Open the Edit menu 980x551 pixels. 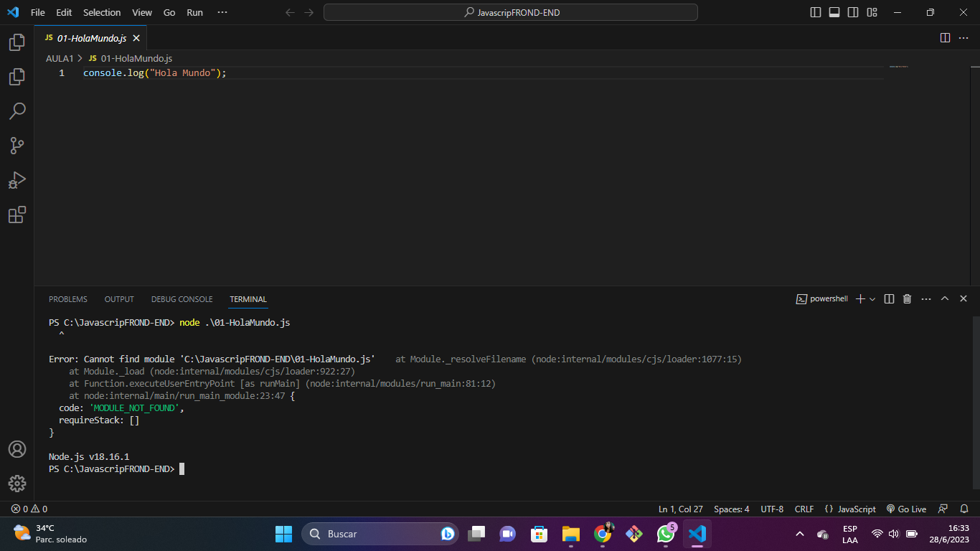click(x=64, y=12)
